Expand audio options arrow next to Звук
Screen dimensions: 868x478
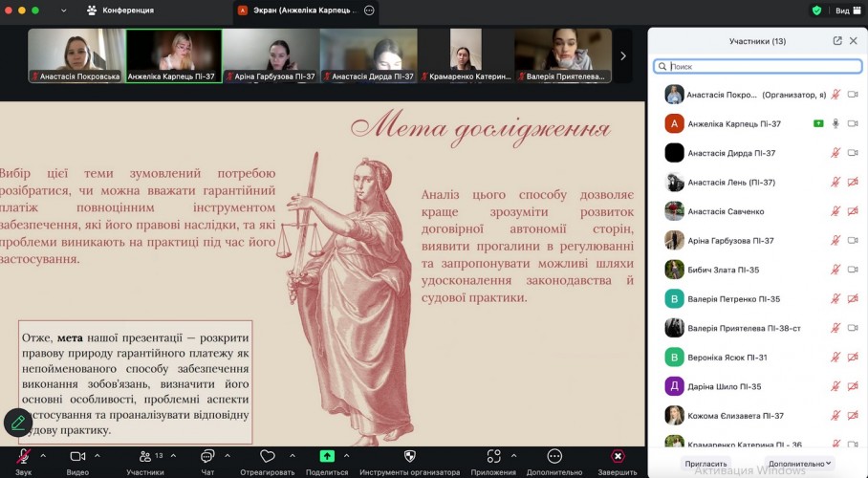pyautogui.click(x=43, y=456)
